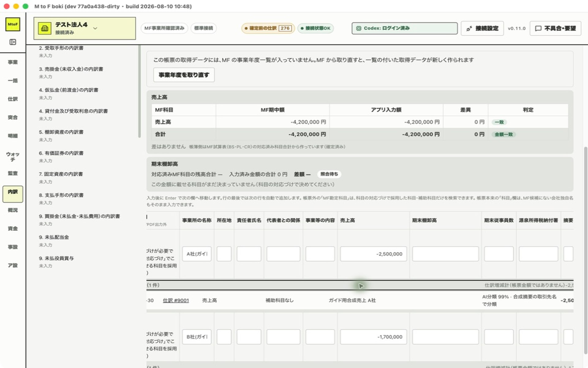
Task: Click the 内訳書 list scrollbar
Action: click(x=139, y=91)
